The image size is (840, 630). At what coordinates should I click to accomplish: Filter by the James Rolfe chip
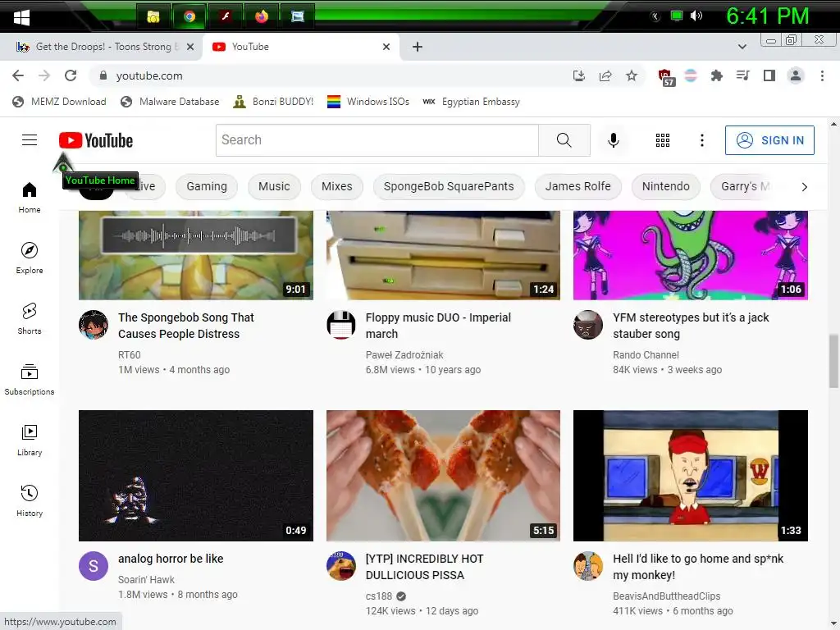click(578, 186)
